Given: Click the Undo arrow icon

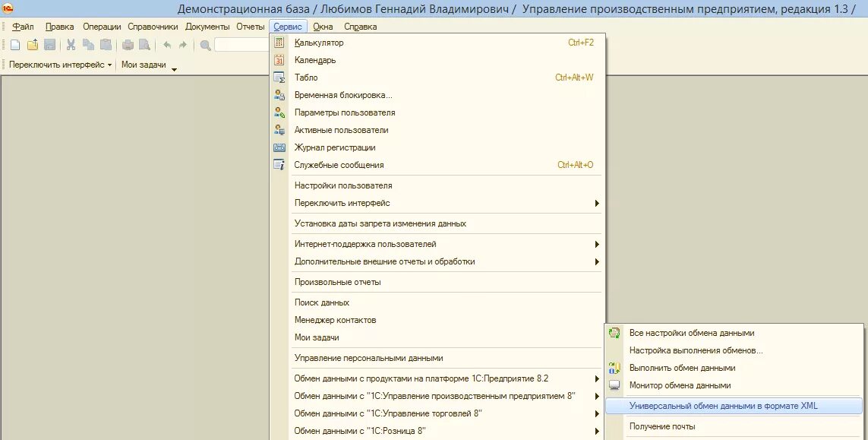Looking at the screenshot, I should (167, 46).
